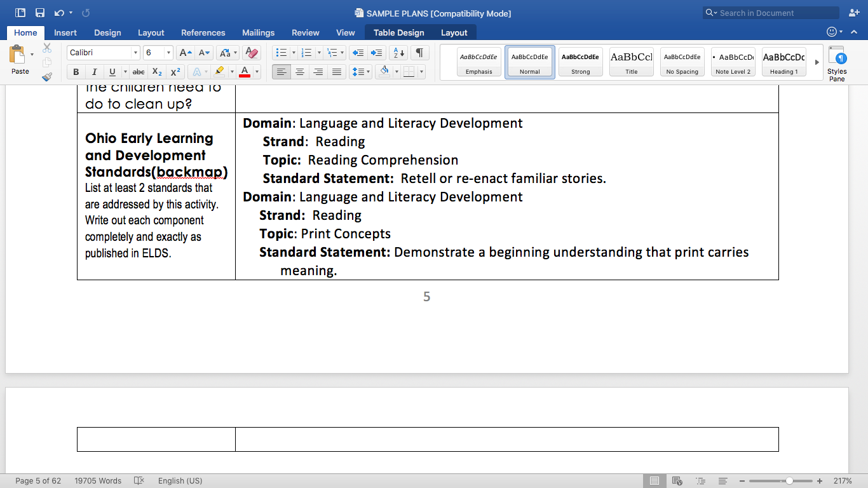Click the zoom slider handle
This screenshot has width=868, height=488.
[x=789, y=481]
